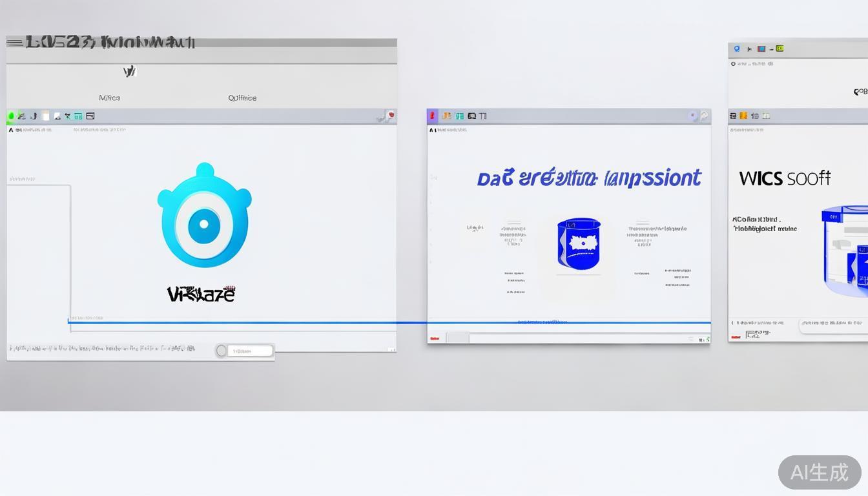The height and width of the screenshot is (496, 868).
Task: Click the blue cup image in middle window
Action: 579,243
